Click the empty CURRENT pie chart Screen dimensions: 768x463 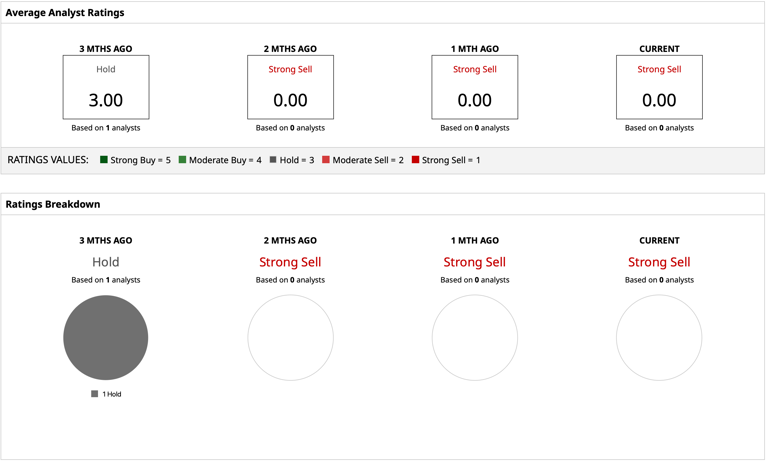click(x=659, y=338)
